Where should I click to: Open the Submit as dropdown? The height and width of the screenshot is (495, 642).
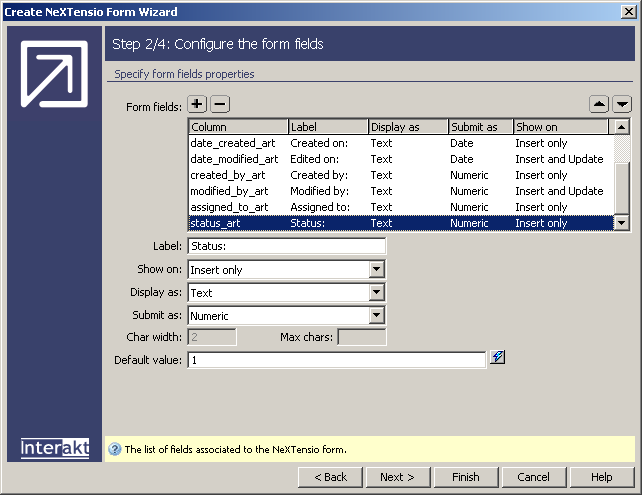coord(376,315)
